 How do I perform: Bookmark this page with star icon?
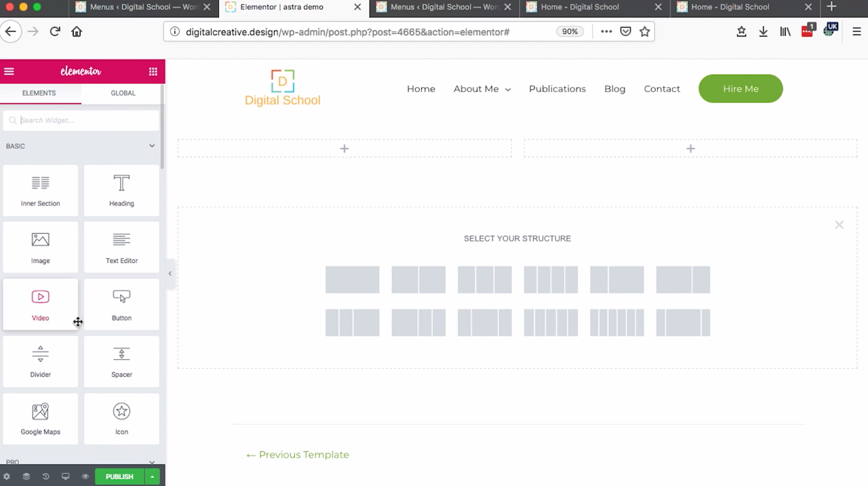[x=645, y=31]
